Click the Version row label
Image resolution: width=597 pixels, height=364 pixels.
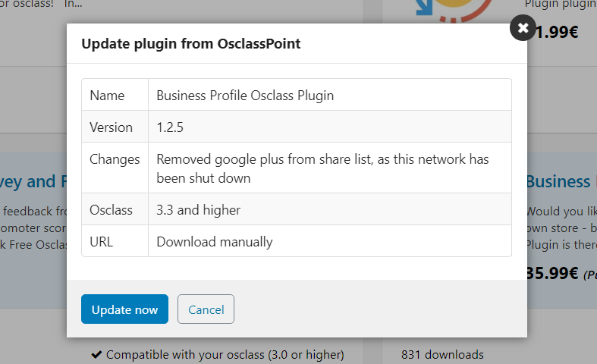pos(112,127)
